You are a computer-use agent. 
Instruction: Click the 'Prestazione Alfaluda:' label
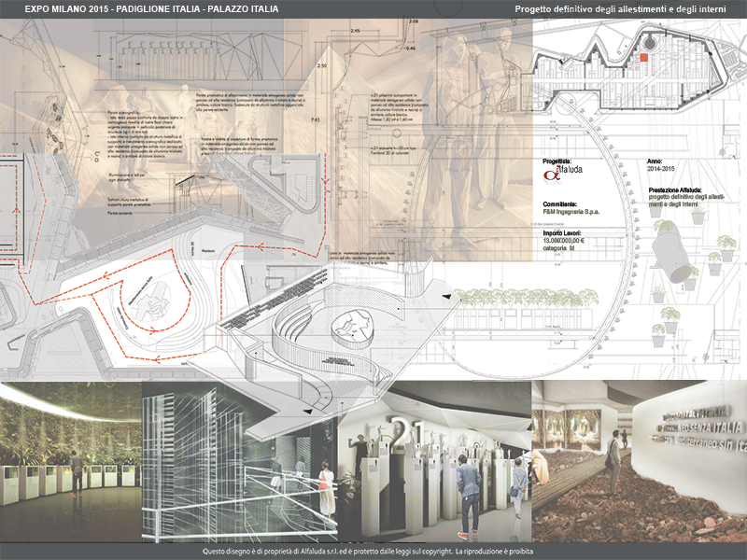tap(674, 190)
